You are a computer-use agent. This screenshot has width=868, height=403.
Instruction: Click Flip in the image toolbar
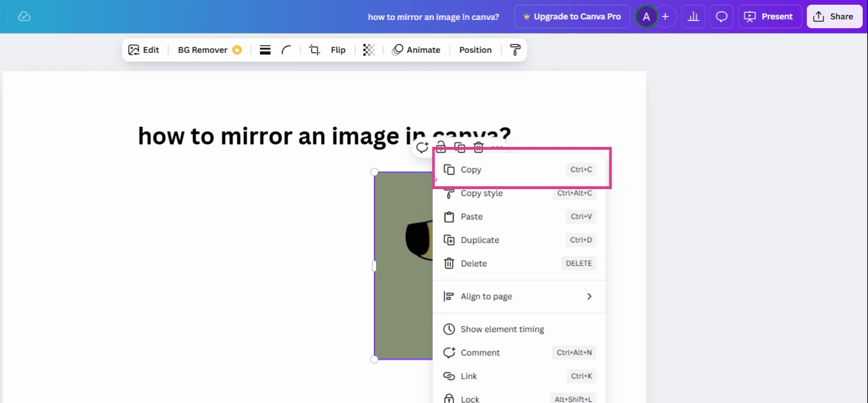pos(338,50)
